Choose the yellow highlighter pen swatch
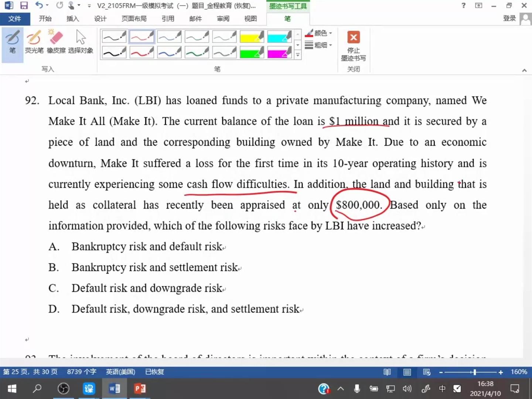The width and height of the screenshot is (532, 399). 252,37
